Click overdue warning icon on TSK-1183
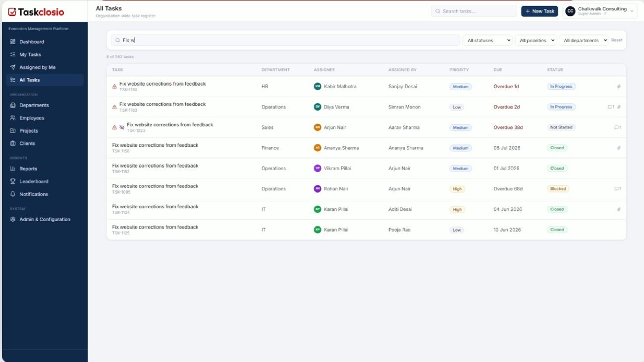Image resolution: width=644 pixels, height=362 pixels. tap(114, 107)
